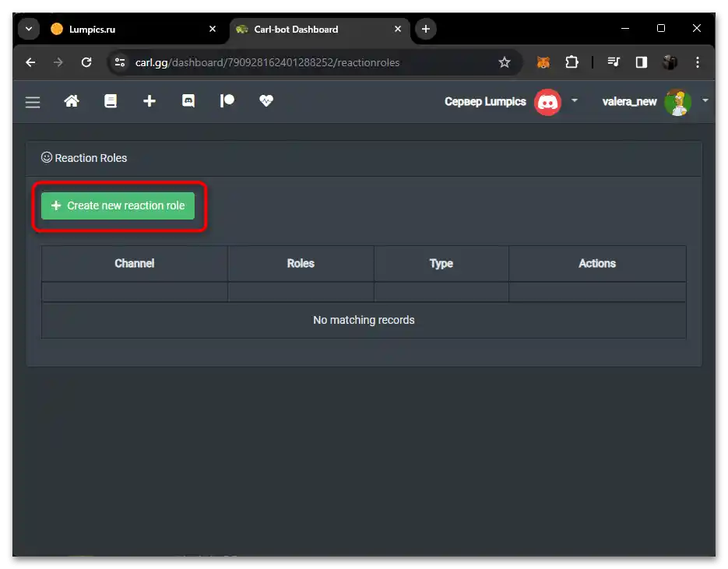Click the plus invite icon in navbar

[x=149, y=100]
